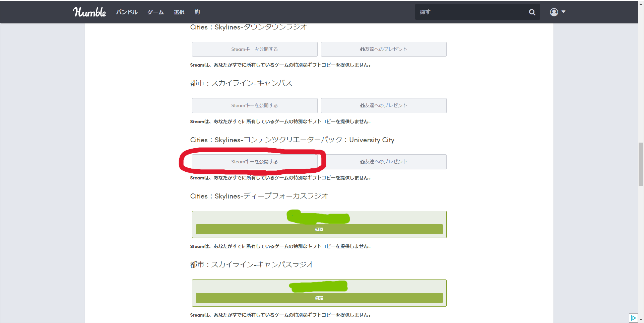Click title Cities：Skylines-ダウンタウンラジオ
This screenshot has width=644, height=323.
click(249, 27)
